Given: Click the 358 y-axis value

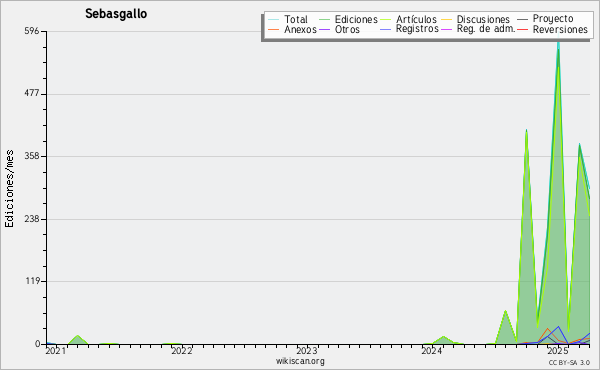Looking at the screenshot, I should (32, 156).
